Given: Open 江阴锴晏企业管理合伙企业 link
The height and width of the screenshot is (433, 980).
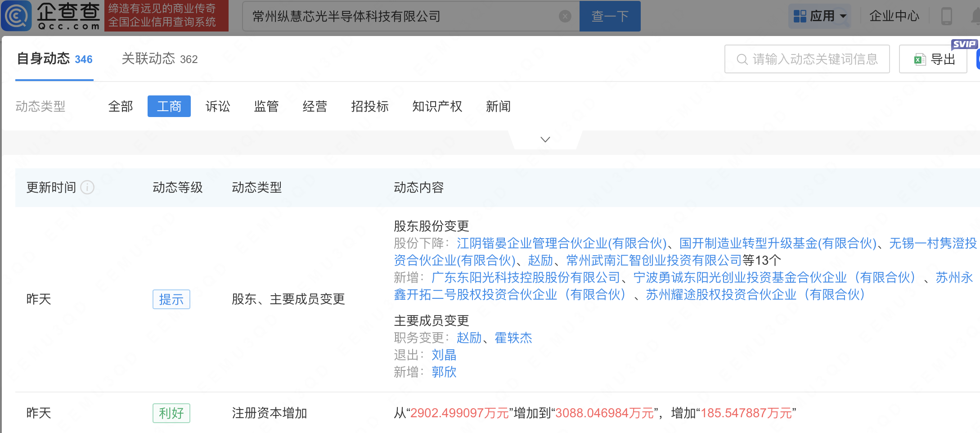Looking at the screenshot, I should point(562,244).
